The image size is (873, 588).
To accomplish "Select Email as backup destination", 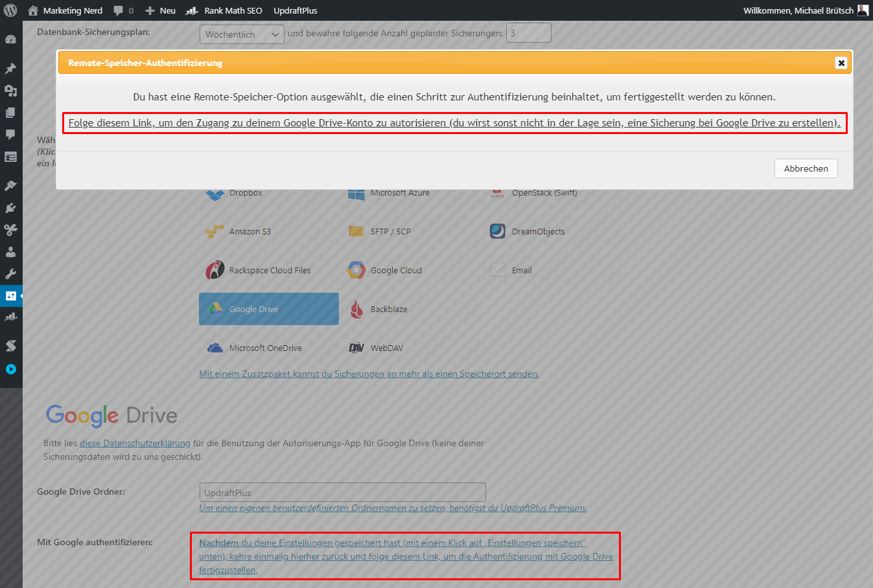I will point(511,270).
